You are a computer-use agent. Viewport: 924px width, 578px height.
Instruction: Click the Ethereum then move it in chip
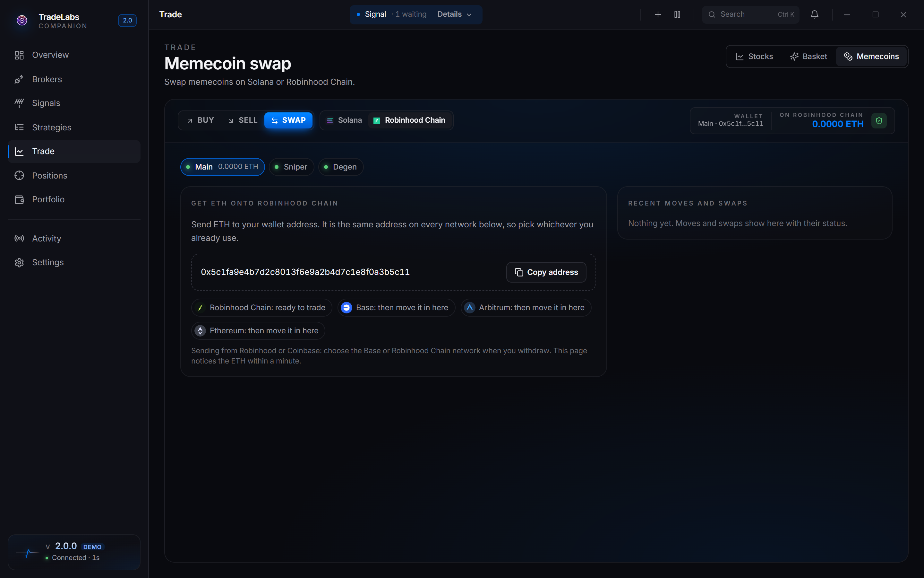coord(258,331)
